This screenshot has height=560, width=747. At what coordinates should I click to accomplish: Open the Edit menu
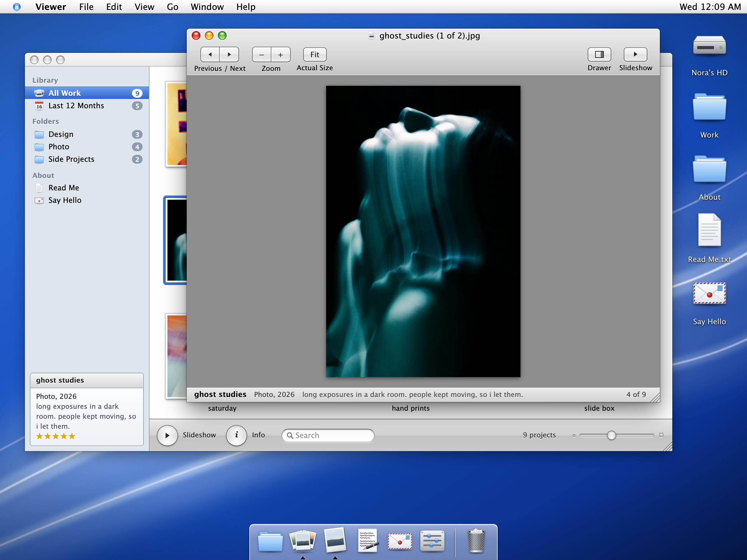[114, 7]
